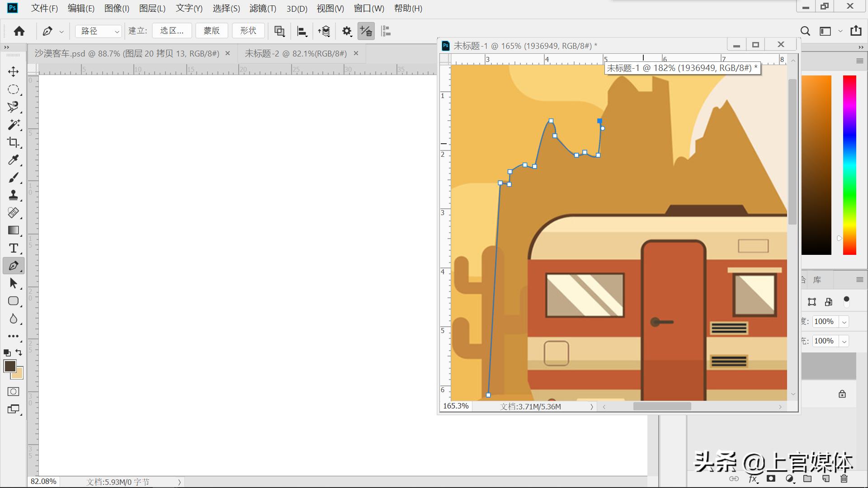Toggle the auto add/delete pen option
This screenshot has width=868, height=488.
366,31
